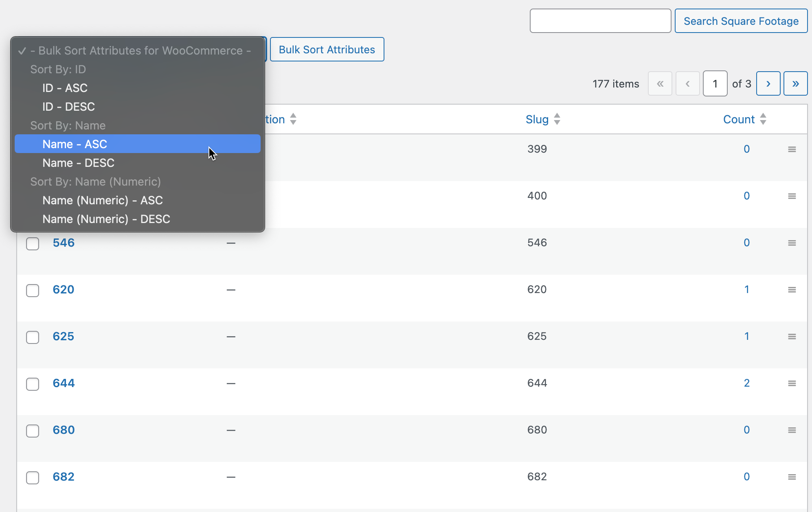
Task: Check the checkbox for term 546
Action: [33, 243]
